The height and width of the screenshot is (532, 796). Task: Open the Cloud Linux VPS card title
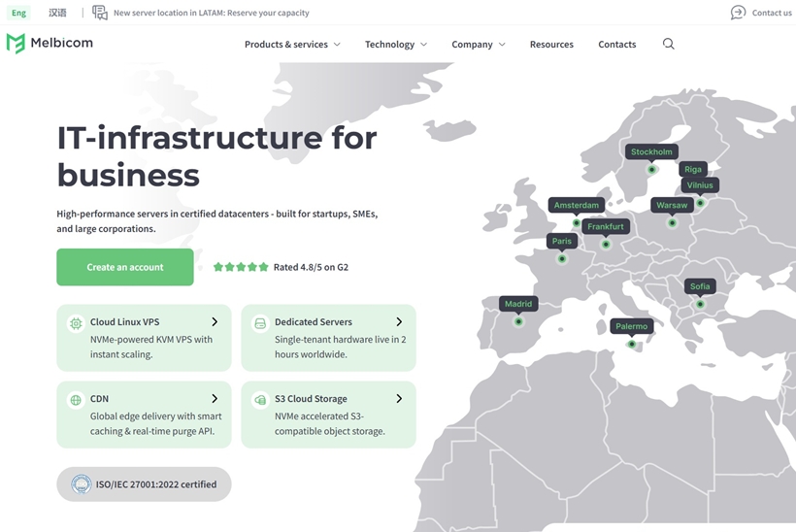[x=125, y=322]
